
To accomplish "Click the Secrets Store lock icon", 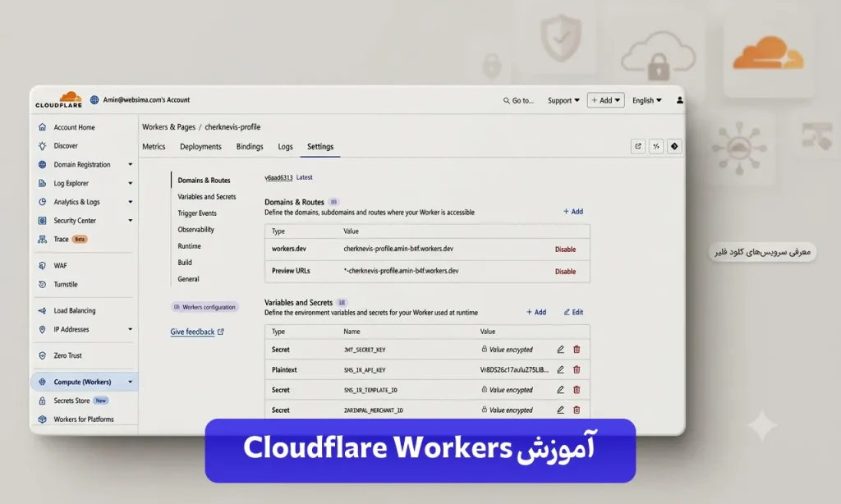I will tap(43, 401).
